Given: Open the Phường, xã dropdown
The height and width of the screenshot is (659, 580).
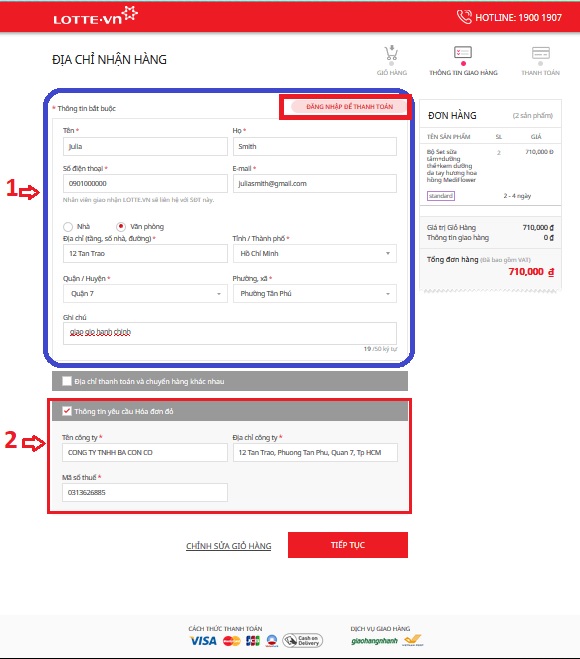Looking at the screenshot, I should tap(314, 293).
